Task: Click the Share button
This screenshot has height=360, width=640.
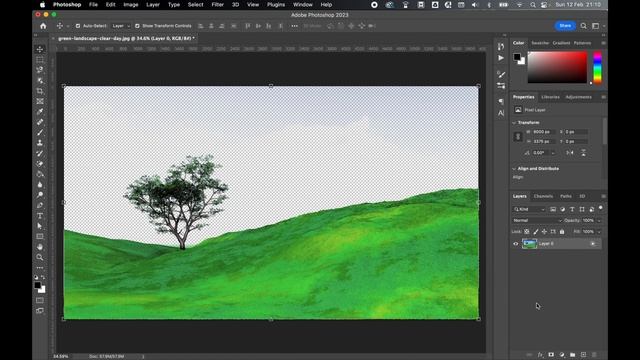Action: coord(565,26)
